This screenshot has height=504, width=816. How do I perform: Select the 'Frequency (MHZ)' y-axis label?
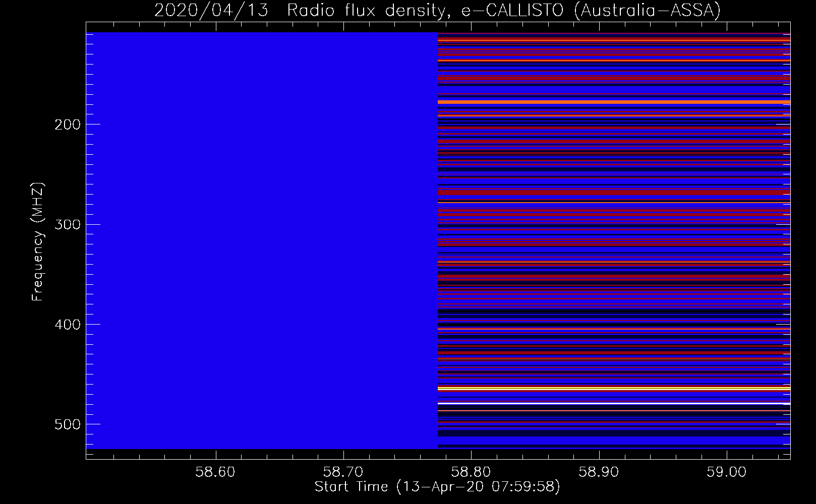point(38,242)
